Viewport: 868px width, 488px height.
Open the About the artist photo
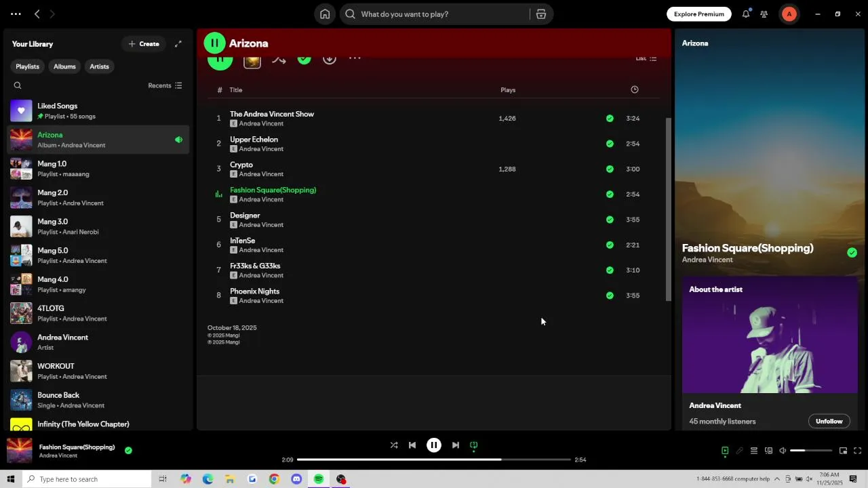770,334
